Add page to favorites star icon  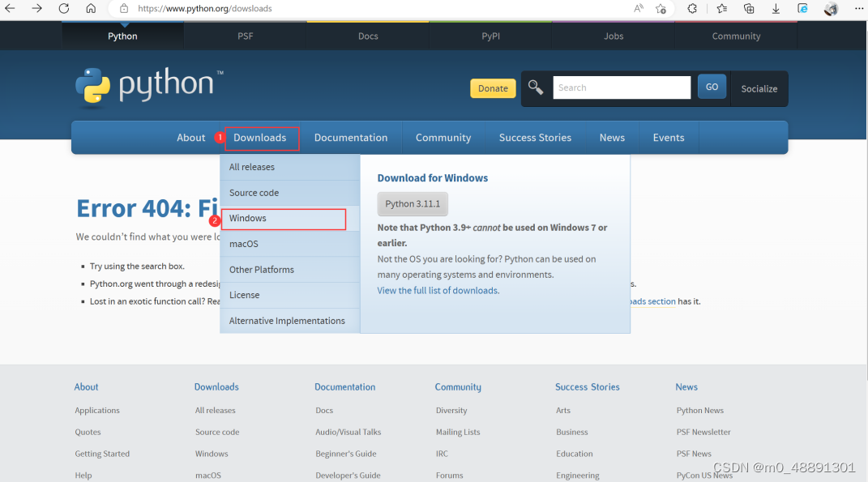[x=661, y=8]
